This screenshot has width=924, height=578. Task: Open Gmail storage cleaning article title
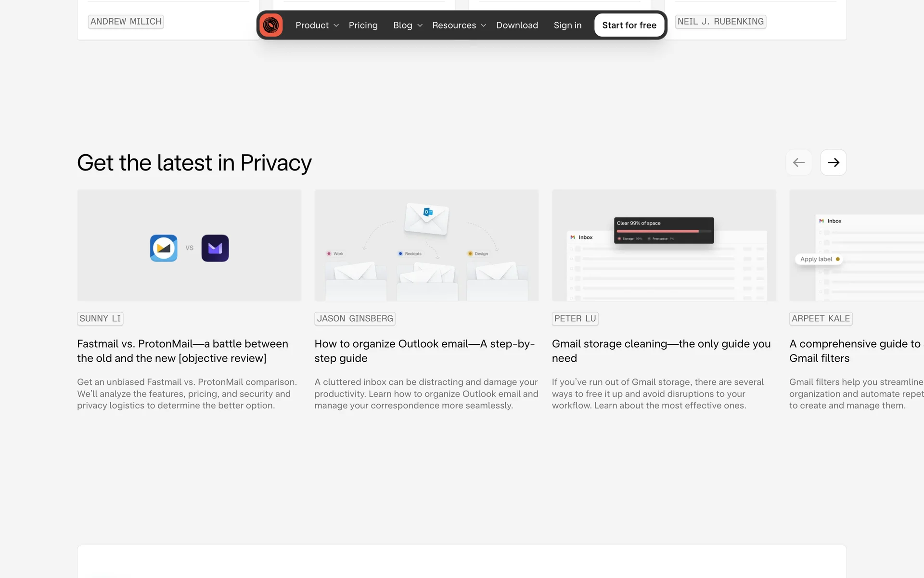[x=661, y=351]
